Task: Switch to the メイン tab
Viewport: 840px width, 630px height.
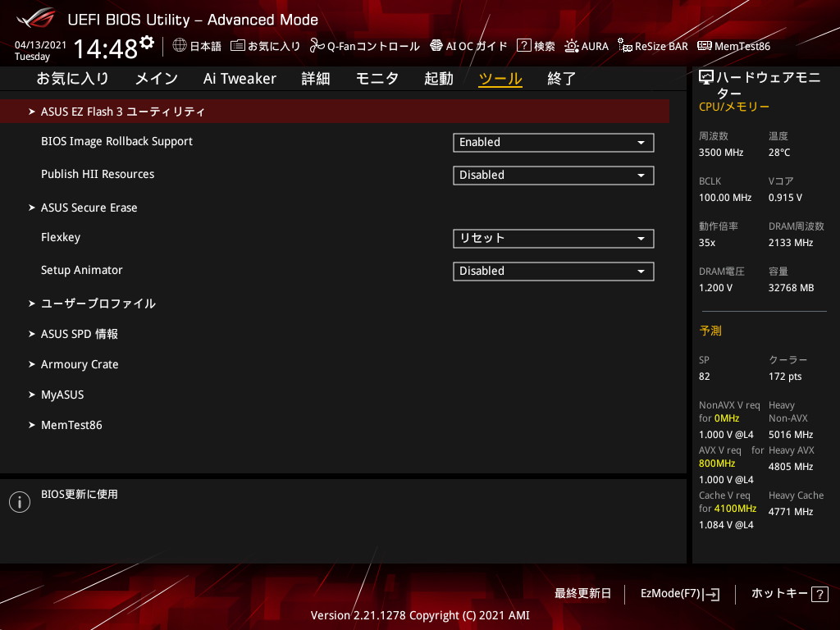Action: (x=157, y=79)
